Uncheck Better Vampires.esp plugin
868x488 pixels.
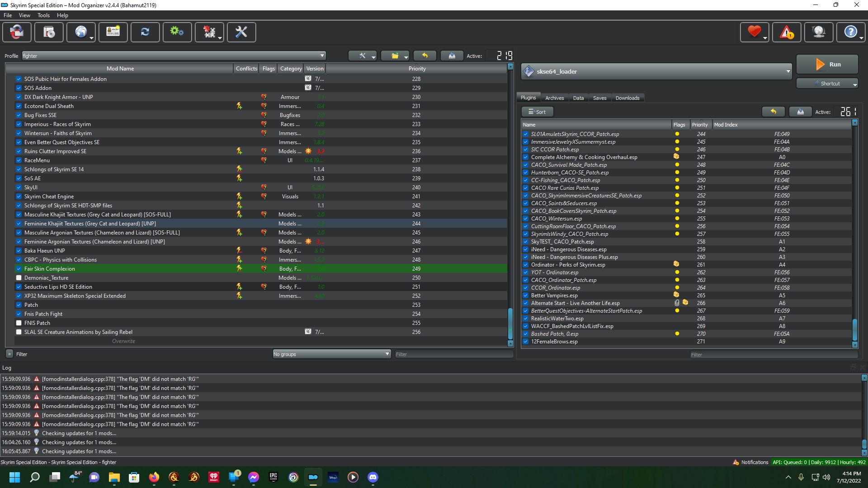pos(526,296)
